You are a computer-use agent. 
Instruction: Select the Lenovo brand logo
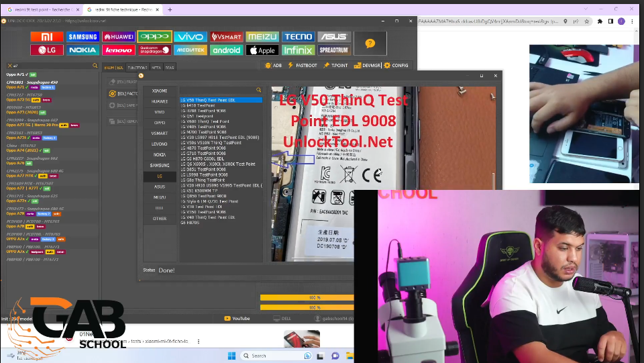click(x=118, y=50)
